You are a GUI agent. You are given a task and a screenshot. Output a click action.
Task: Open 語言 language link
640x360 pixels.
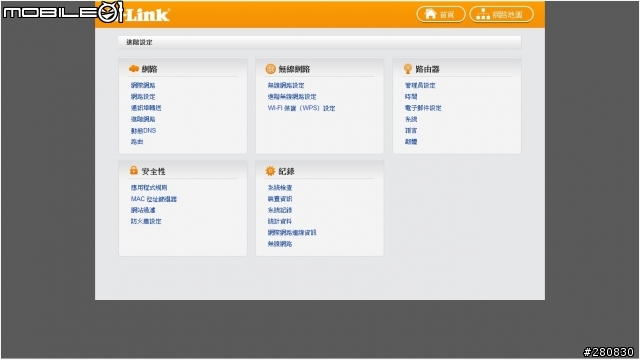411,131
